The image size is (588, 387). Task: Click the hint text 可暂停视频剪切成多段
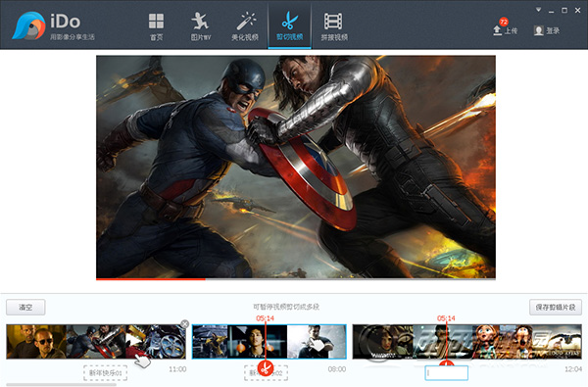click(286, 307)
